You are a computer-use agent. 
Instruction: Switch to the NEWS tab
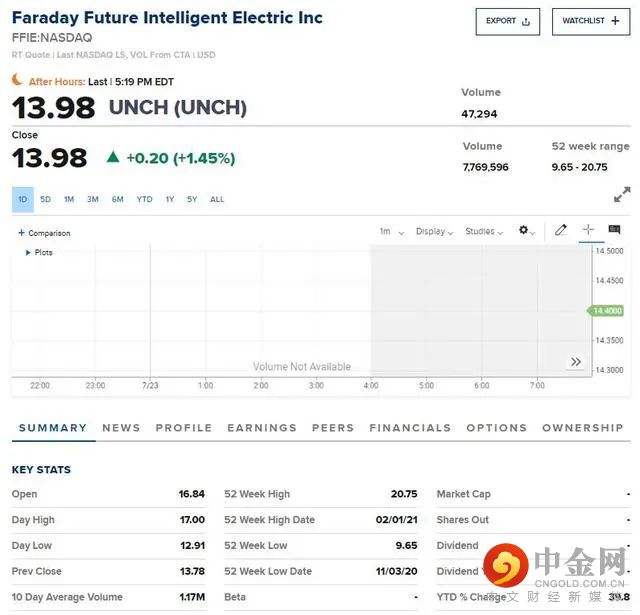pos(121,428)
